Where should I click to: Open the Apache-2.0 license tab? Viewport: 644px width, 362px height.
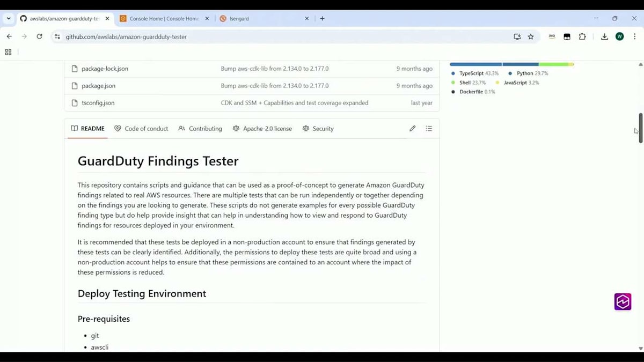[x=262, y=129]
